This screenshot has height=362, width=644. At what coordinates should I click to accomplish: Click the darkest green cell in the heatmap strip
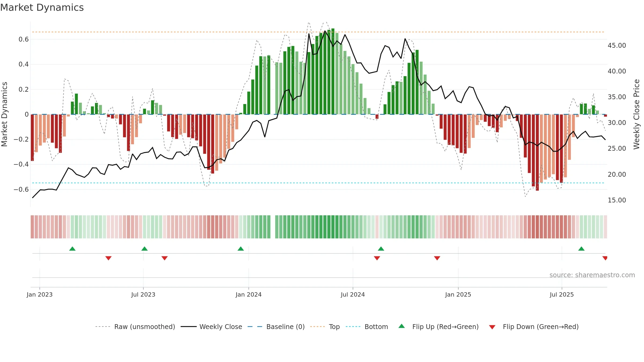click(x=333, y=227)
